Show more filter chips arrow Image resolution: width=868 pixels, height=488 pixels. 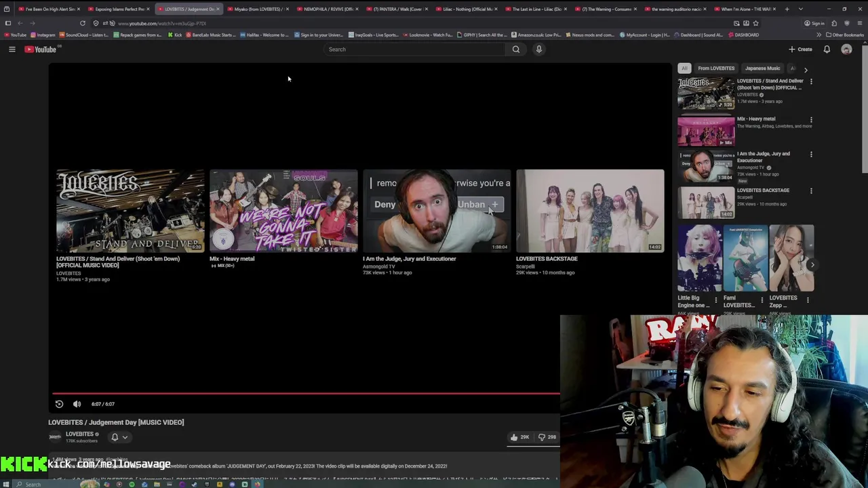point(806,69)
